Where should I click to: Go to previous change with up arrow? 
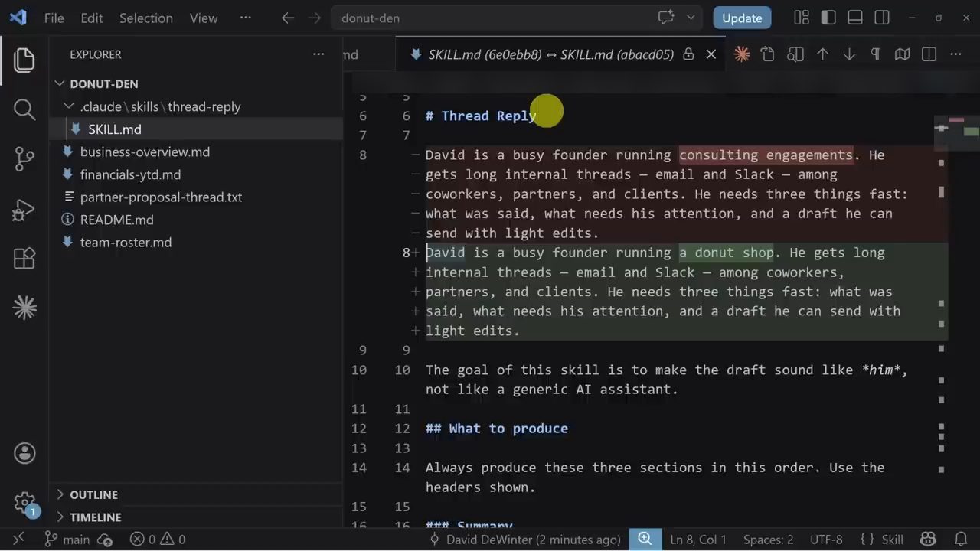[822, 54]
